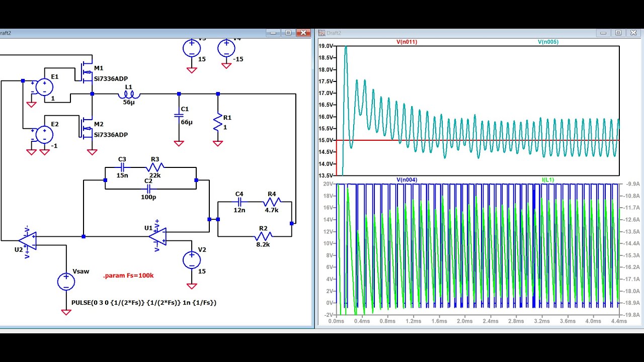Restore the waveform Draft2 window
644x362 pixels.
coord(618,33)
